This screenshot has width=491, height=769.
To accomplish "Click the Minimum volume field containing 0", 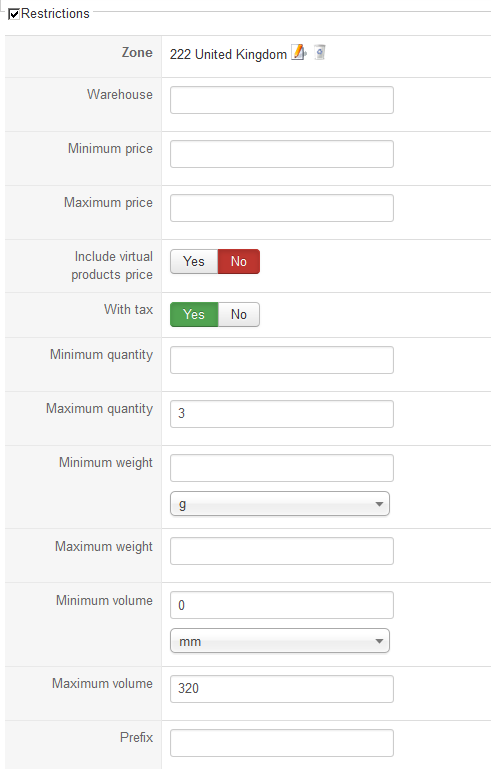I will coord(282,605).
